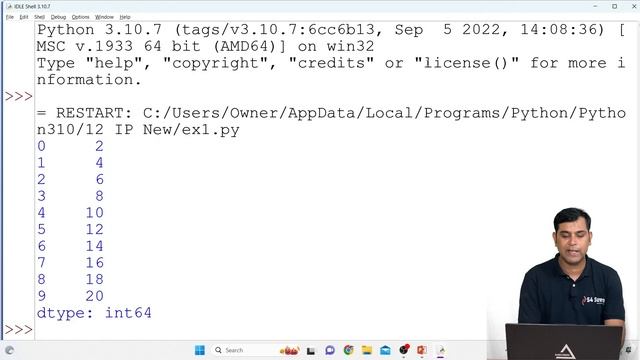Open the Options menu
This screenshot has height=360, width=640.
tap(80, 17)
